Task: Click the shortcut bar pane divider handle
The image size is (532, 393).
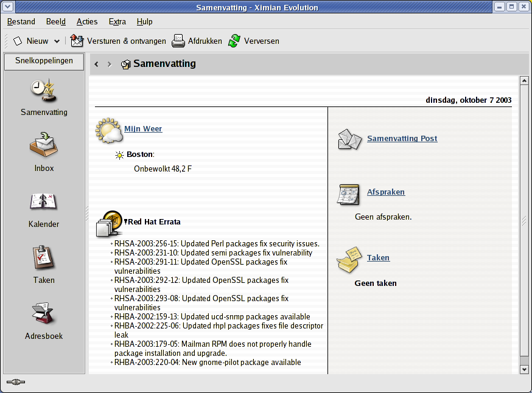Action: 87,214
